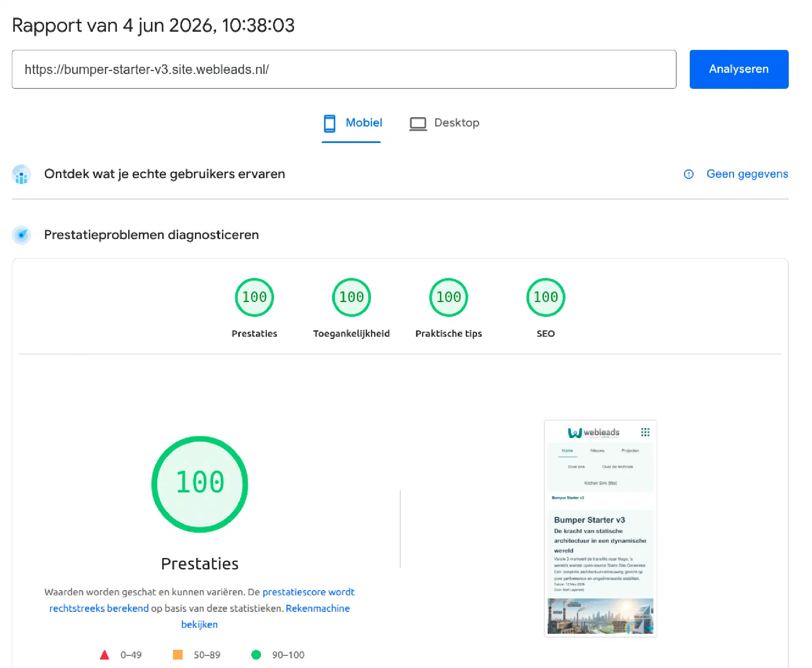Click the 'Praktische tips' label

click(x=448, y=333)
